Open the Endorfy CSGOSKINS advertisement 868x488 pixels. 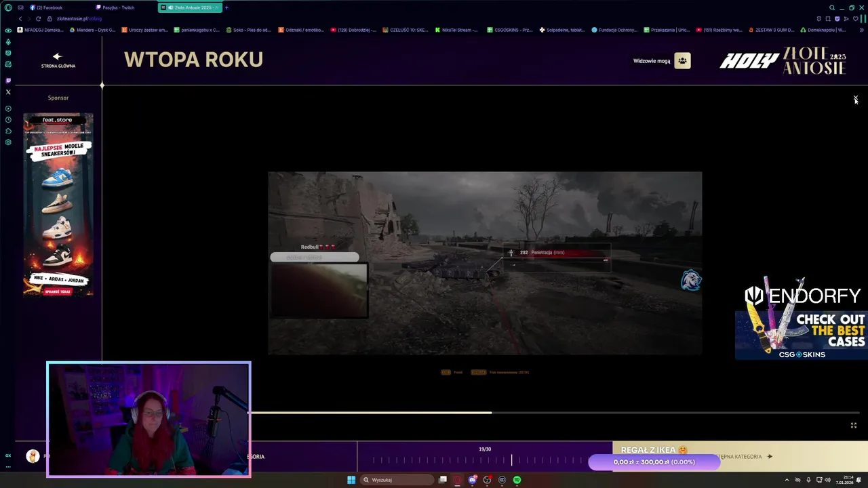[802, 319]
